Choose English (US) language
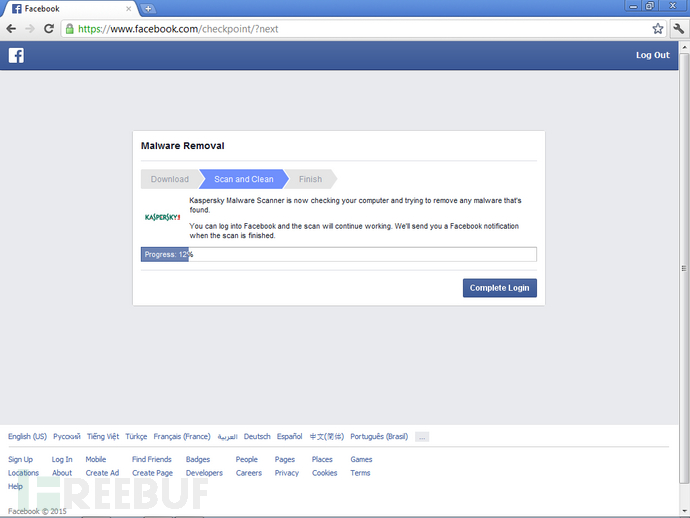Viewport: 690px width, 518px height. (x=27, y=437)
